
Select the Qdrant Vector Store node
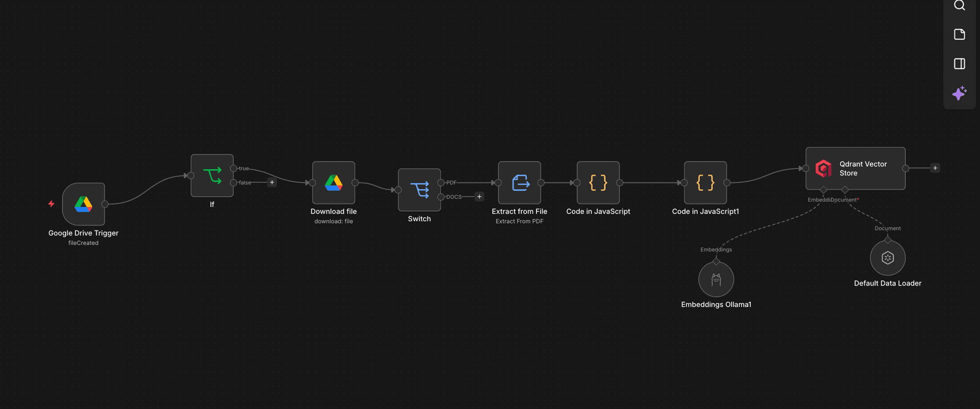point(856,168)
